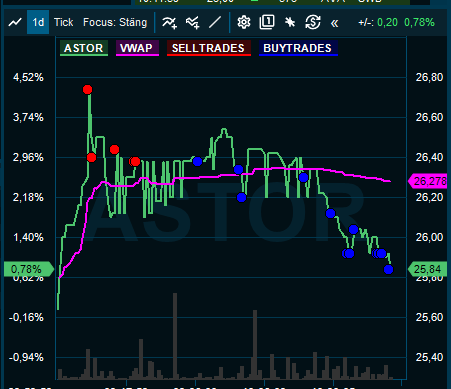Click the 26,80 price axis label
The height and width of the screenshot is (389, 451).
click(429, 77)
